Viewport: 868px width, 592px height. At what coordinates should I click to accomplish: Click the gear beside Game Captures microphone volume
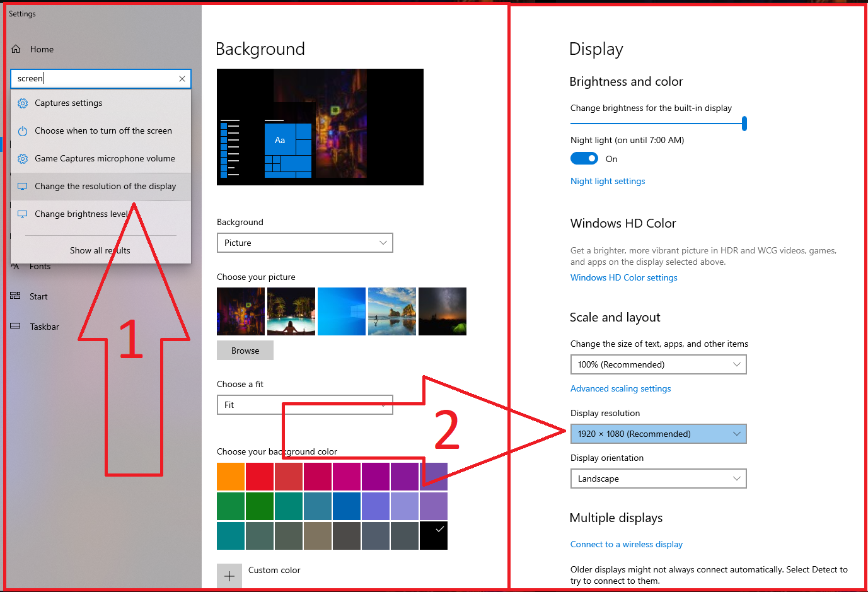pyautogui.click(x=23, y=158)
